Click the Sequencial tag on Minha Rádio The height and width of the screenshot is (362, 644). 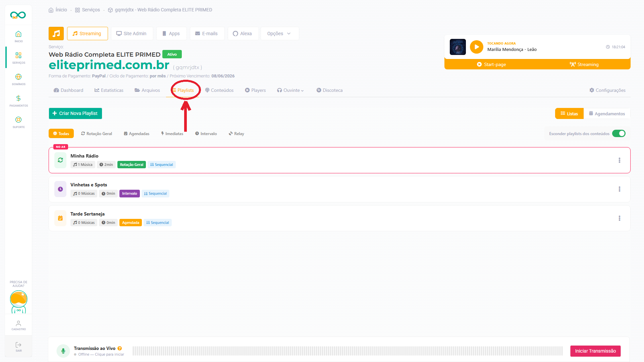pyautogui.click(x=162, y=165)
